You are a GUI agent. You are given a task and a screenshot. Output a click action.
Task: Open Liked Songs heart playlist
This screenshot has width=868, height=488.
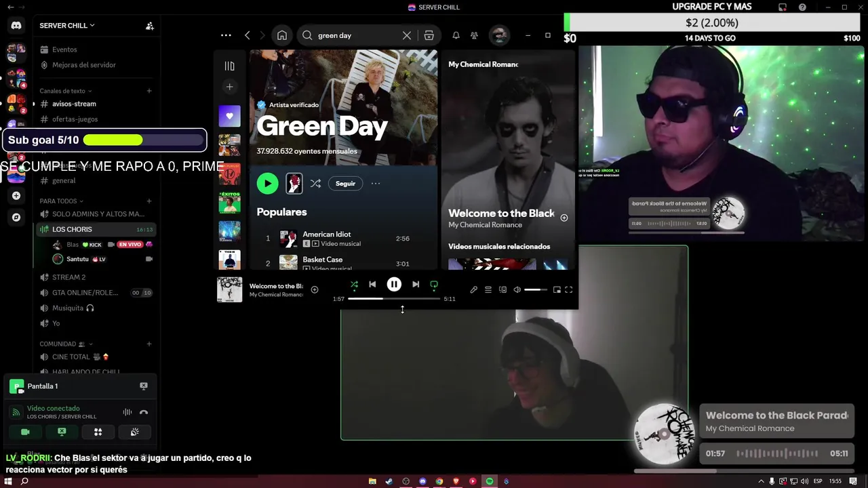tap(229, 116)
